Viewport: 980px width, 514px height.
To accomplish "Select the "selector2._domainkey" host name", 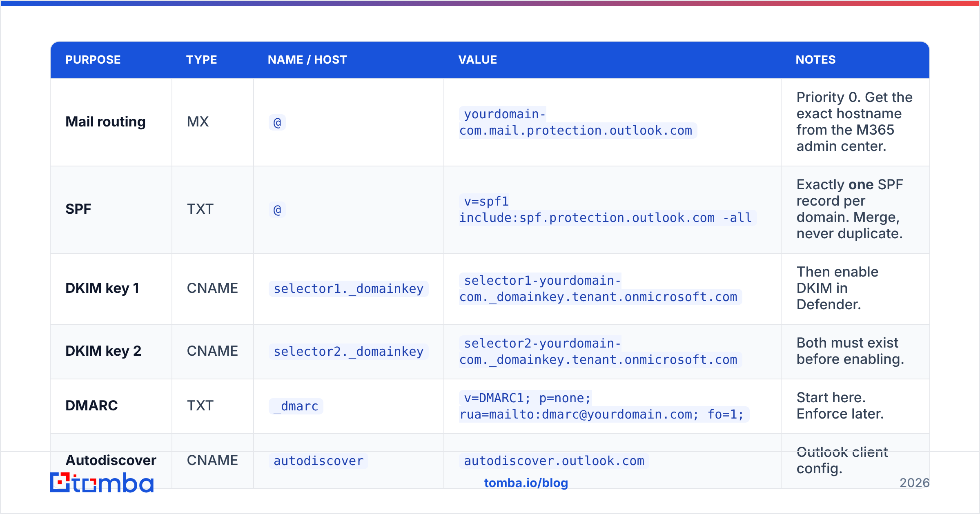I will [349, 352].
